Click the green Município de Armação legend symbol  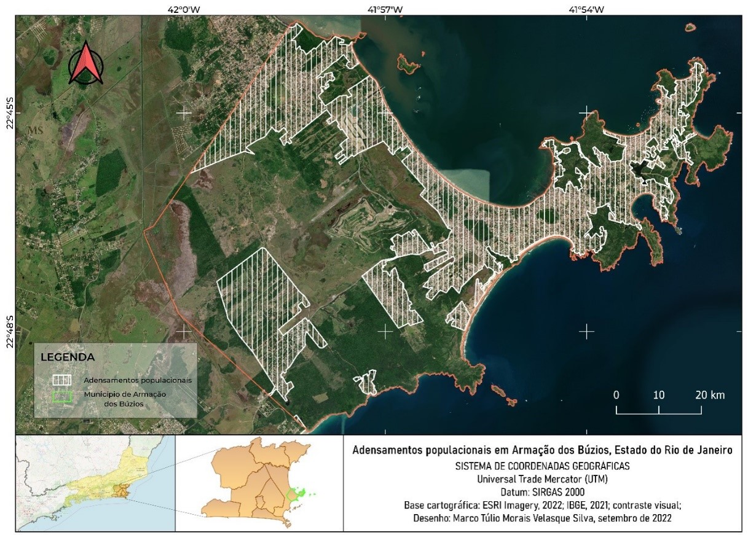(x=61, y=396)
